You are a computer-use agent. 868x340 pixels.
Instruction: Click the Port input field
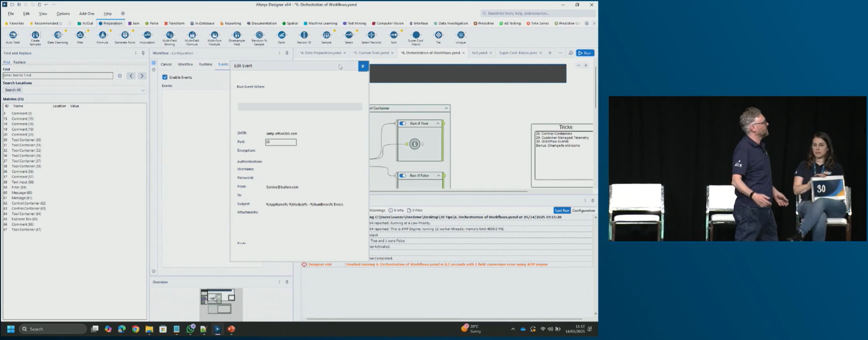click(281, 142)
